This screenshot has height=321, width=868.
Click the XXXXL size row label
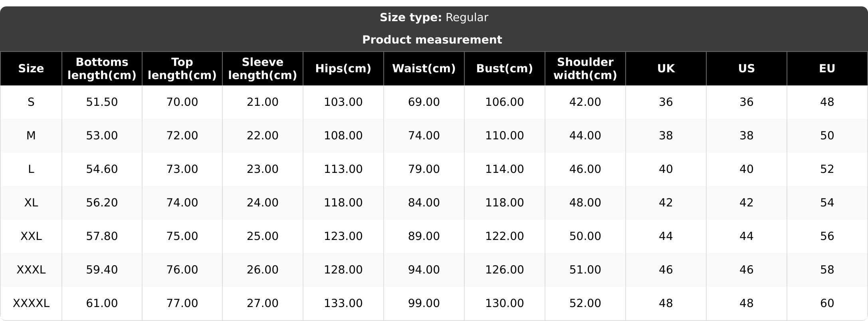[31, 303]
